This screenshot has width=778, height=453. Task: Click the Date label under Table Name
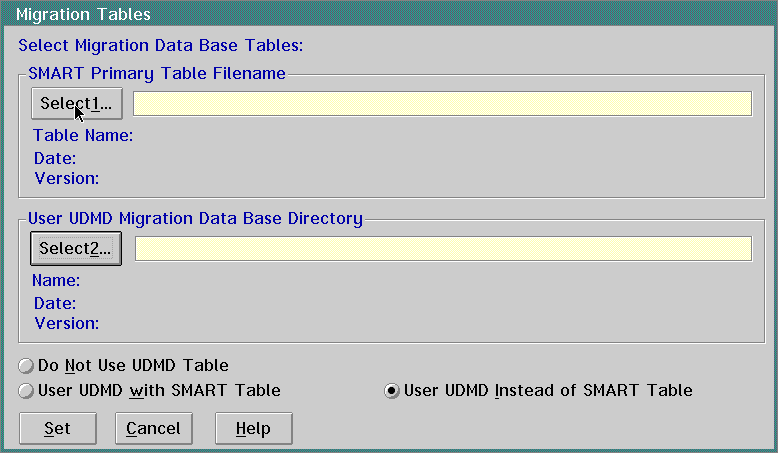coord(55,158)
